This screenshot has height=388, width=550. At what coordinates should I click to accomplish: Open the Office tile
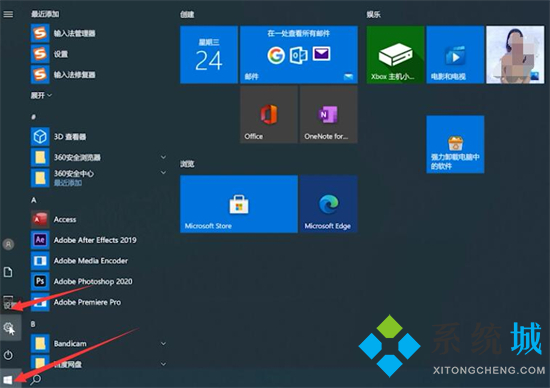(269, 114)
